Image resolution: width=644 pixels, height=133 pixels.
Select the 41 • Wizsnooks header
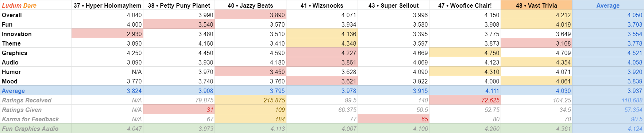point(322,5)
